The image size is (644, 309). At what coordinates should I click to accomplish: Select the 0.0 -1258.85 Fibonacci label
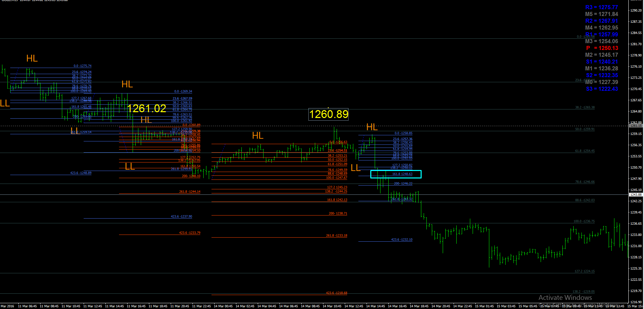click(x=404, y=133)
